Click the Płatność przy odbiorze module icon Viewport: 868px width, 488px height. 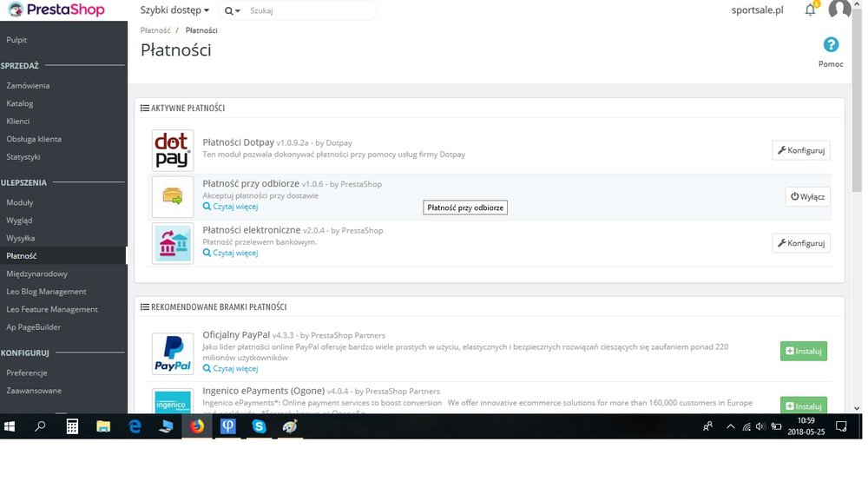pyautogui.click(x=173, y=196)
